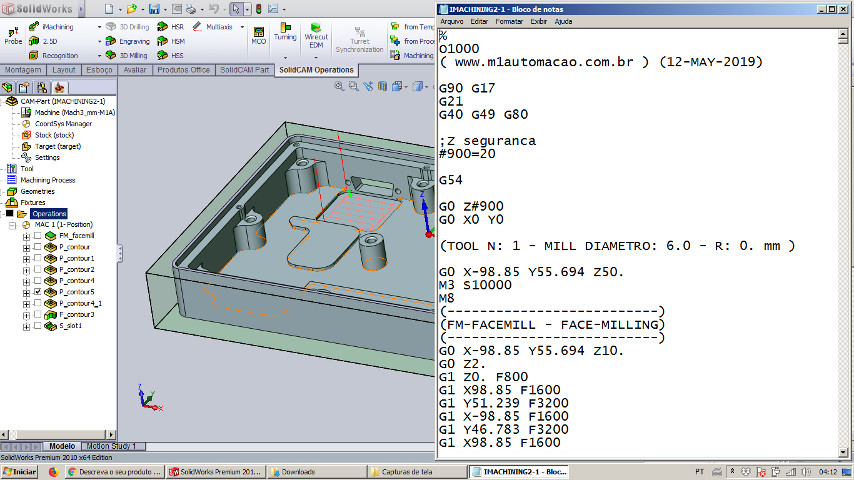The image size is (854, 480).
Task: Click the Zoom to Fit view icon
Action: point(340,87)
